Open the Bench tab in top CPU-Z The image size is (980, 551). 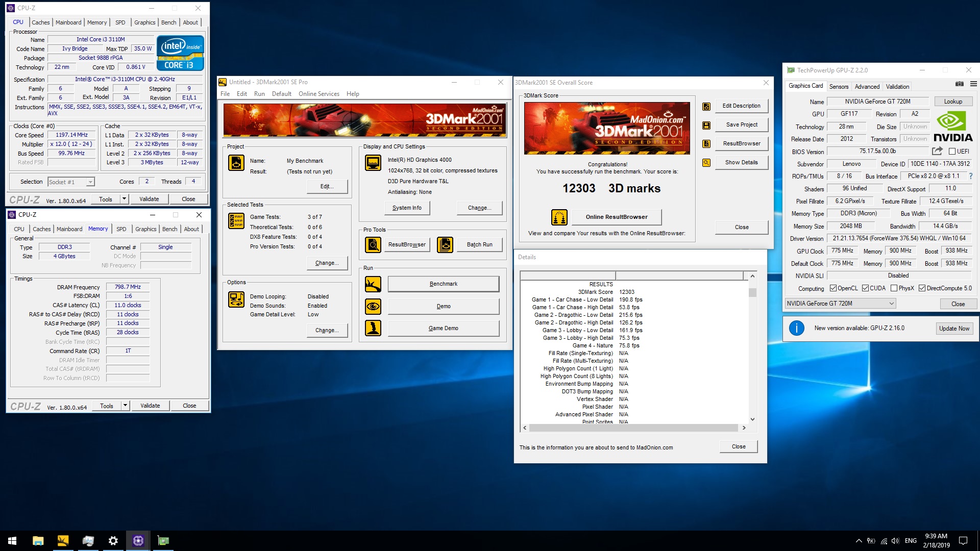coord(168,22)
